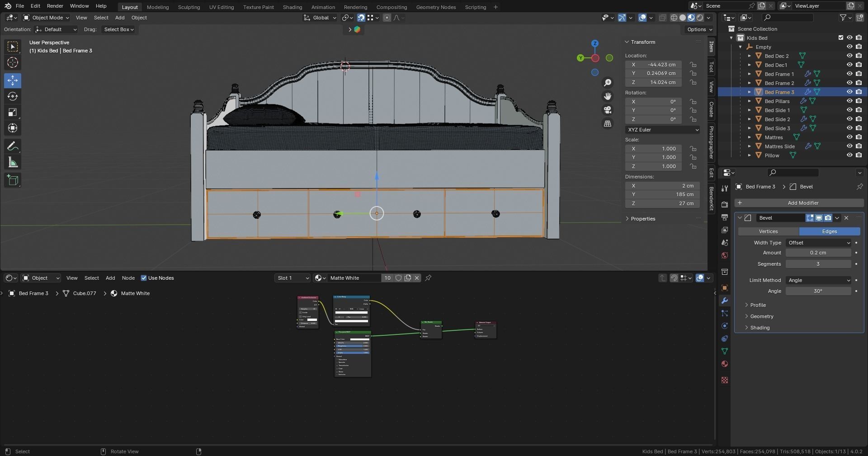Toggle visibility of Bed Pillars

click(849, 101)
